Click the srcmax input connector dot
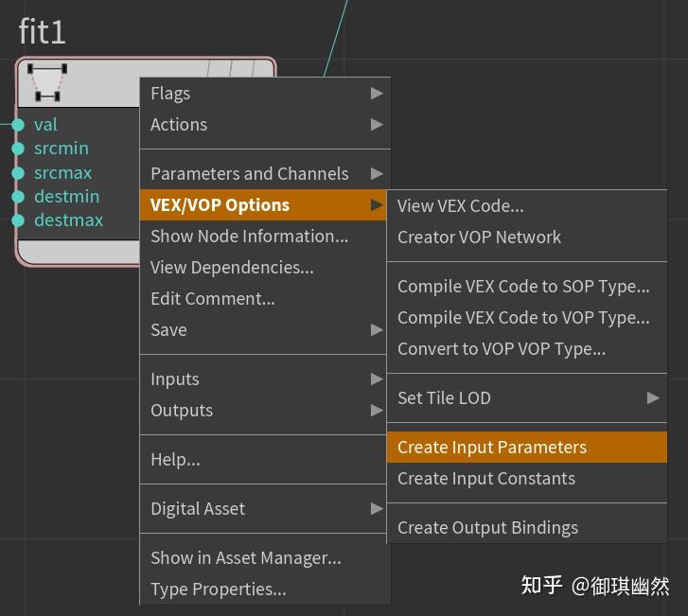Viewport: 688px width, 616px height. [18, 173]
